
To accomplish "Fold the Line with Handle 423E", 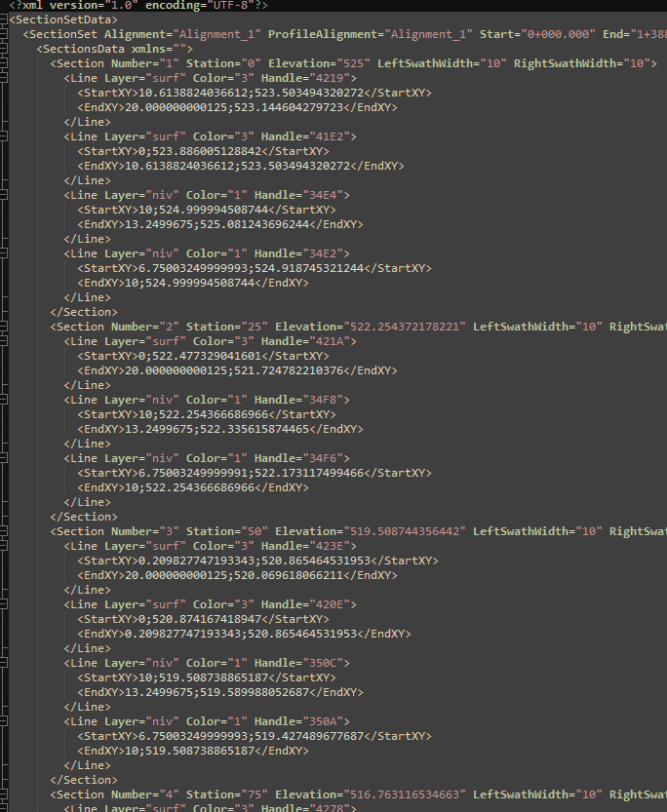I will (x=5, y=546).
